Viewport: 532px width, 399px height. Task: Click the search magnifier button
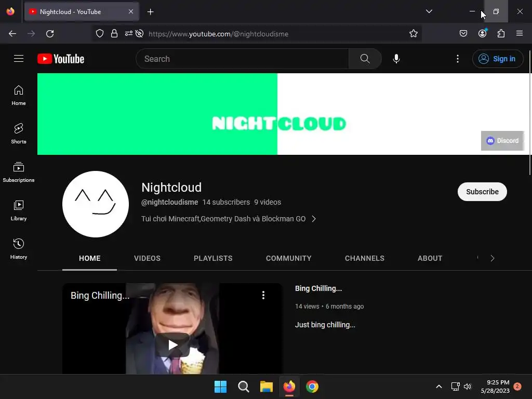pos(365,59)
